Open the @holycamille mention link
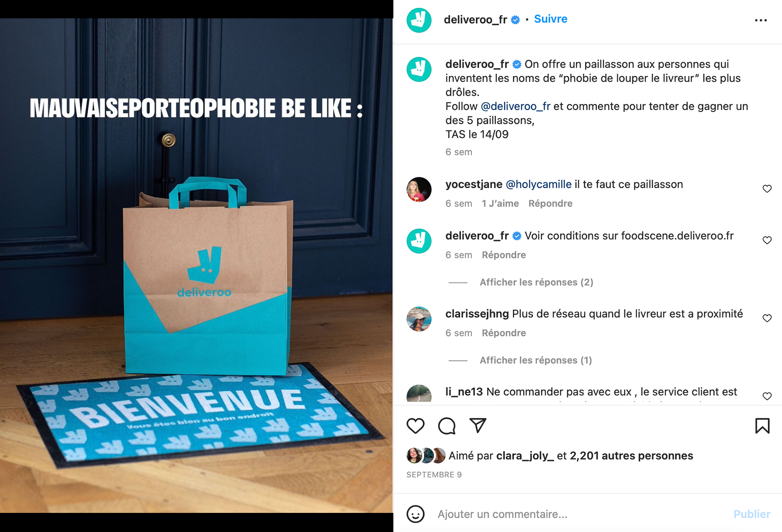 [x=538, y=185]
